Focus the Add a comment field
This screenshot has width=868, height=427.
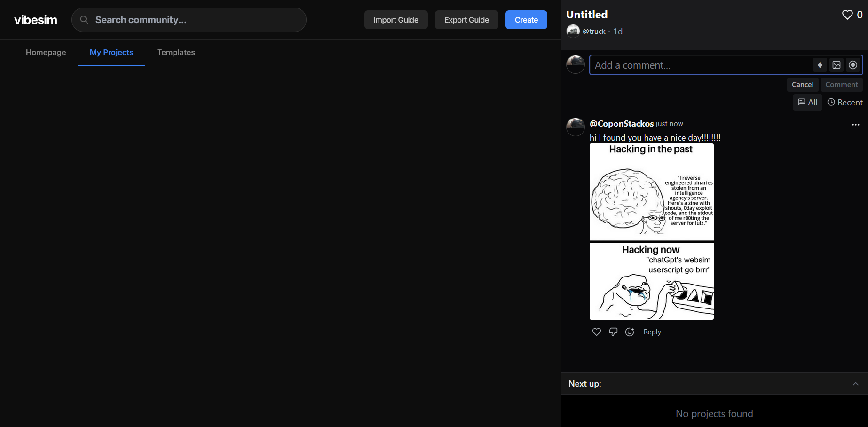click(701, 65)
